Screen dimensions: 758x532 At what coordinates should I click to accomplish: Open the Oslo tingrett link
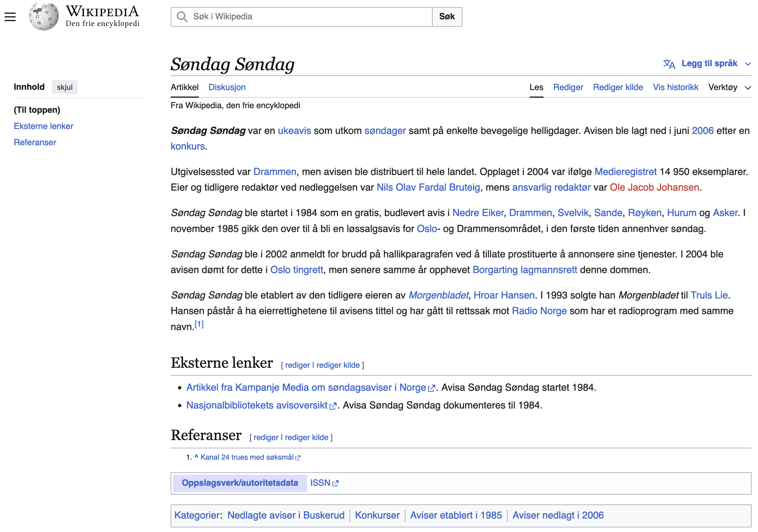click(297, 270)
